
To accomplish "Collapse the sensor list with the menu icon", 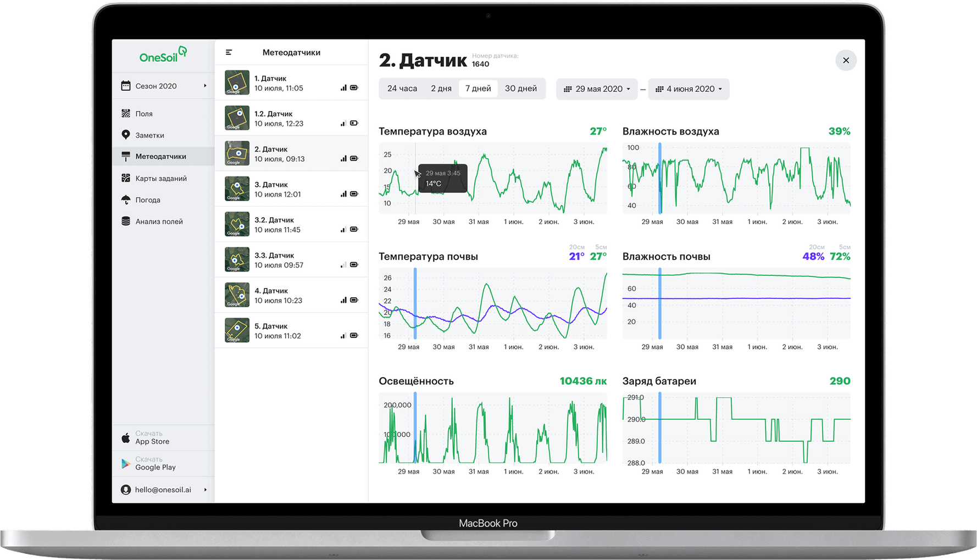I will point(229,52).
